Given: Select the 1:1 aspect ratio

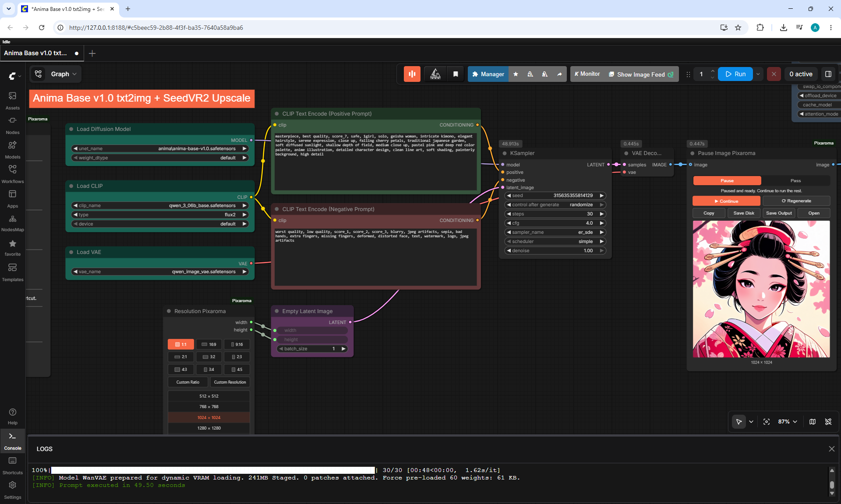Looking at the screenshot, I should [x=181, y=344].
